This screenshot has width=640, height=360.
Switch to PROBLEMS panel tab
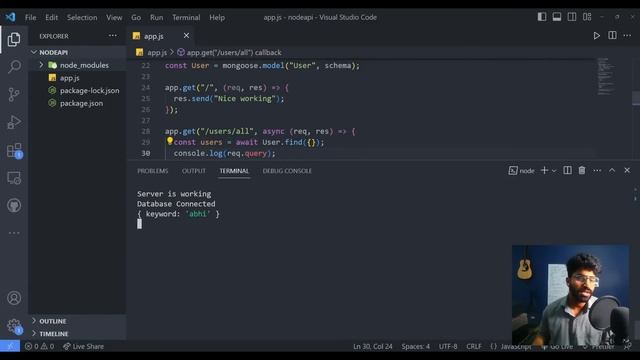pyautogui.click(x=153, y=171)
